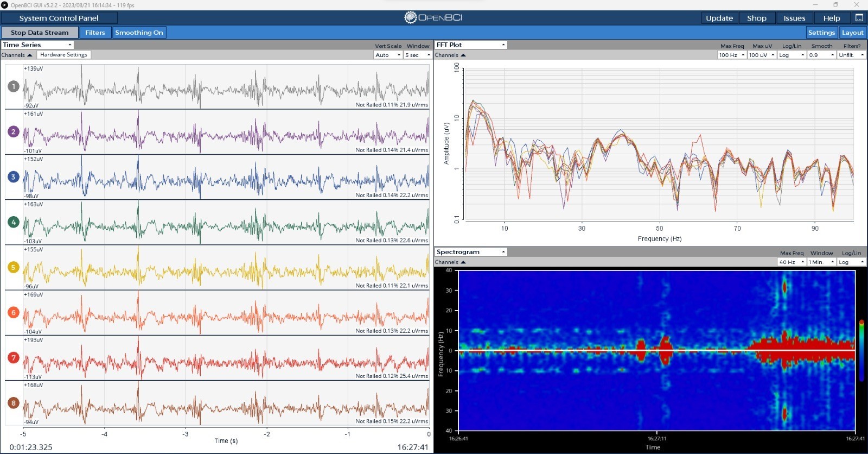Click the Update menu item

coord(719,18)
